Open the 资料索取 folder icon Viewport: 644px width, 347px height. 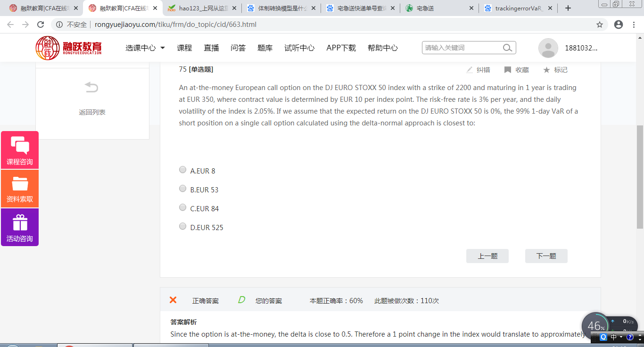coord(20,183)
